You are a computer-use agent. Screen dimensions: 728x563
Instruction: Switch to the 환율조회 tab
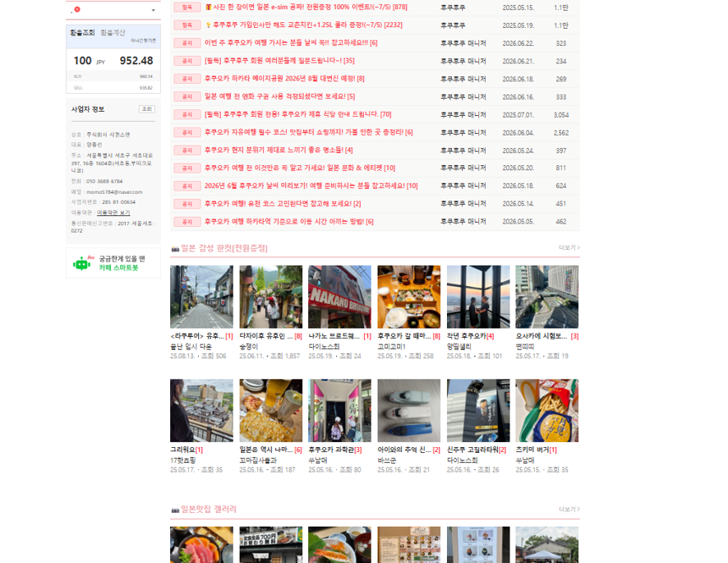[x=82, y=33]
